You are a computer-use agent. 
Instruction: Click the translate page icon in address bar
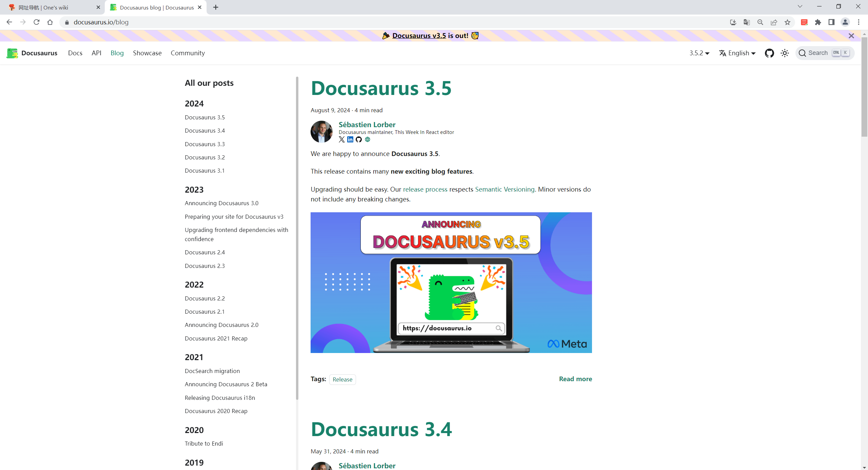[747, 22]
